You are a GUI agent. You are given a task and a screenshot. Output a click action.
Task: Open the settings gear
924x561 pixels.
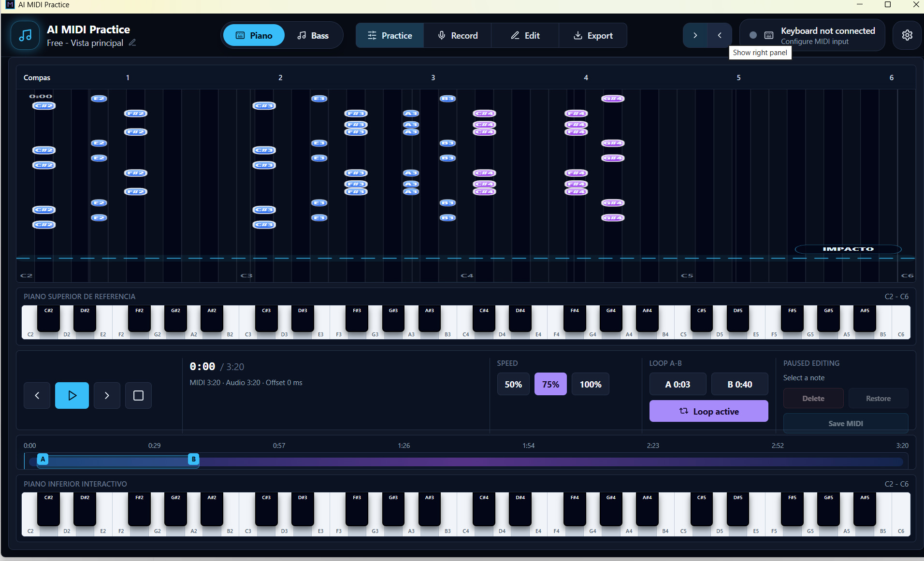click(x=907, y=35)
